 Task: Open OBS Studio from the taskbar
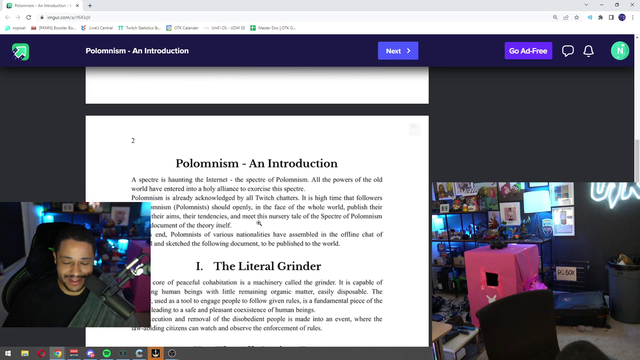point(172,353)
